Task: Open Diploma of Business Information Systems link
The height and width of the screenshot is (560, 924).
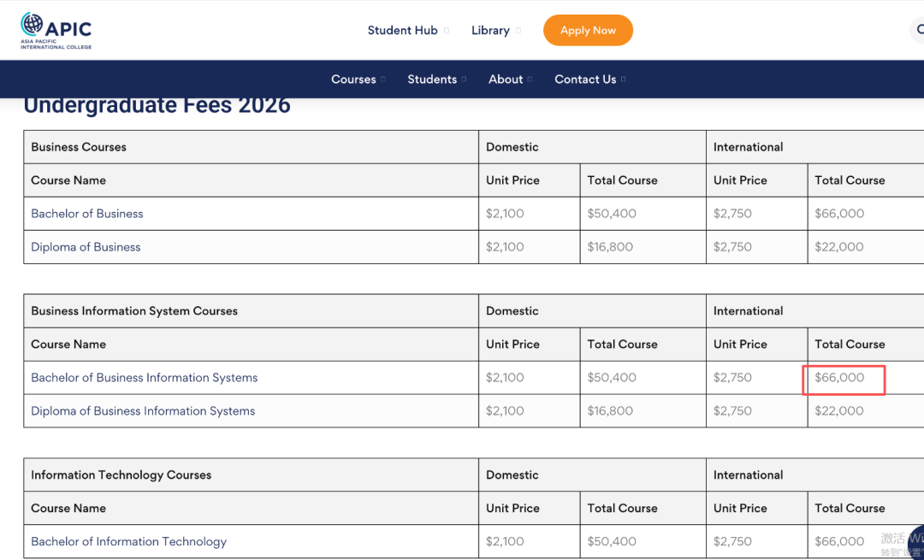Action: (143, 411)
